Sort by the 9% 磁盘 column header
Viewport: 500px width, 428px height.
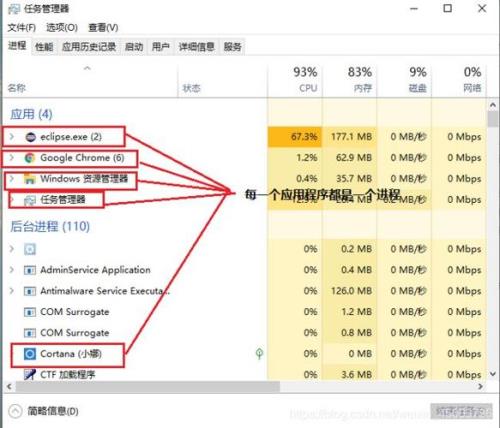coord(404,81)
